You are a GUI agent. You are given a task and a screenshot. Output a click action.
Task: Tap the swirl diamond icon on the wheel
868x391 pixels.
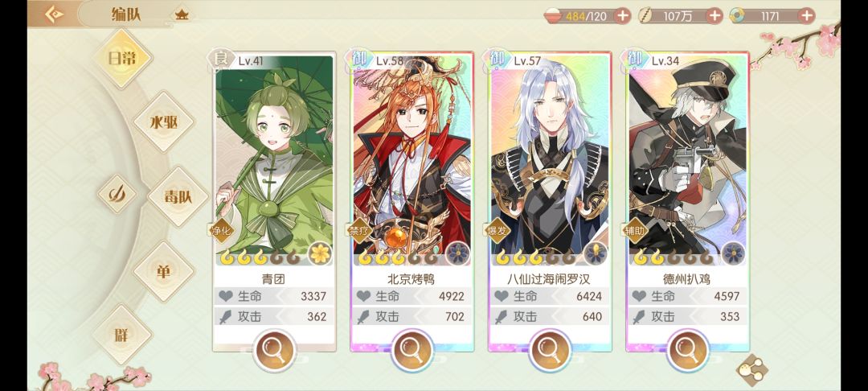117,195
